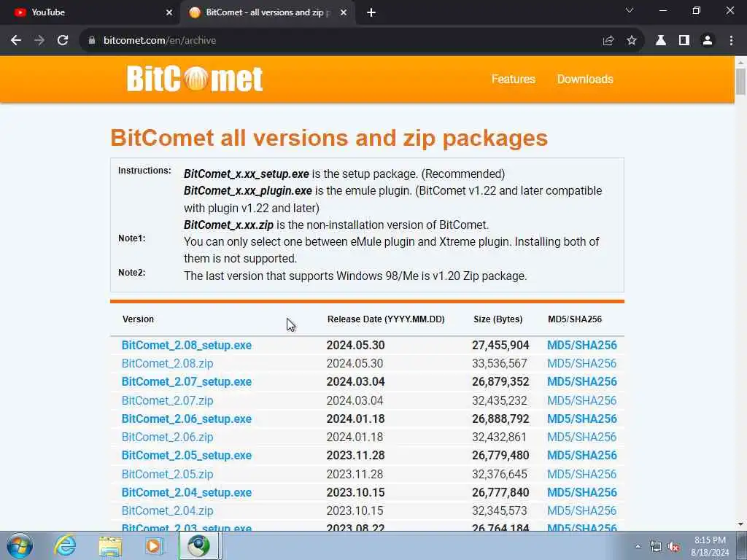Download BitComet_2.04.zip
Viewport: 747px width, 560px height.
coord(167,511)
